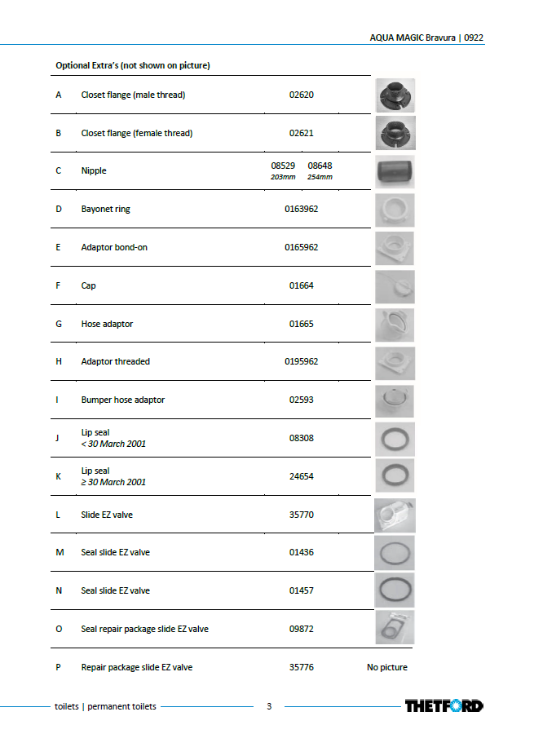Click the Bayonet ring thumbnail
The image size is (534, 756).
395,210
